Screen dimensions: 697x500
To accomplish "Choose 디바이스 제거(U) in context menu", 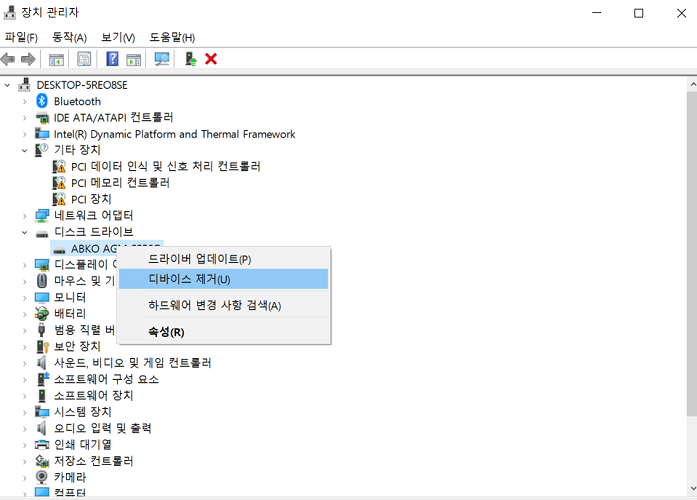I will tap(224, 279).
